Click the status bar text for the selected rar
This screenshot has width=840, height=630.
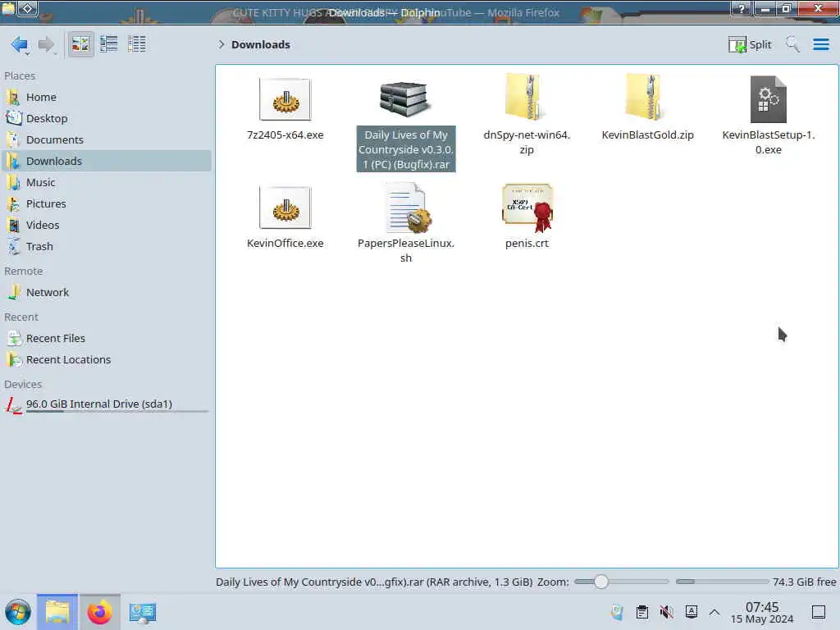pos(374,582)
